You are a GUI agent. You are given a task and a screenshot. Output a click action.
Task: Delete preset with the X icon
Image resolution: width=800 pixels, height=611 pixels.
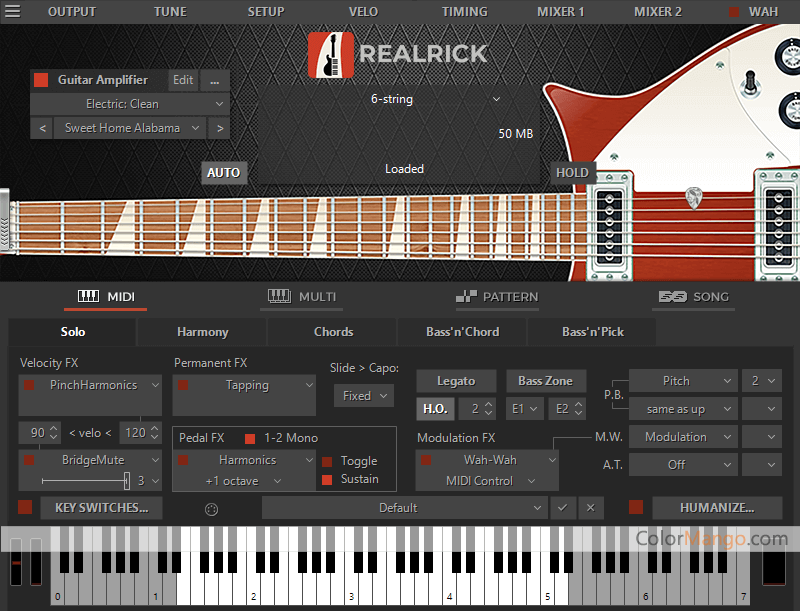tap(590, 508)
